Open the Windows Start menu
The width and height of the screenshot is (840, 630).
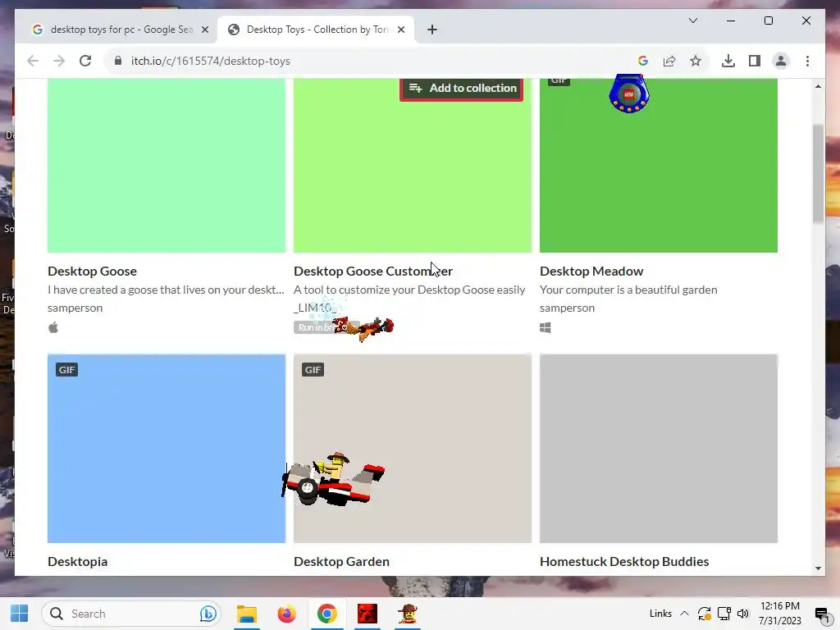(20, 614)
